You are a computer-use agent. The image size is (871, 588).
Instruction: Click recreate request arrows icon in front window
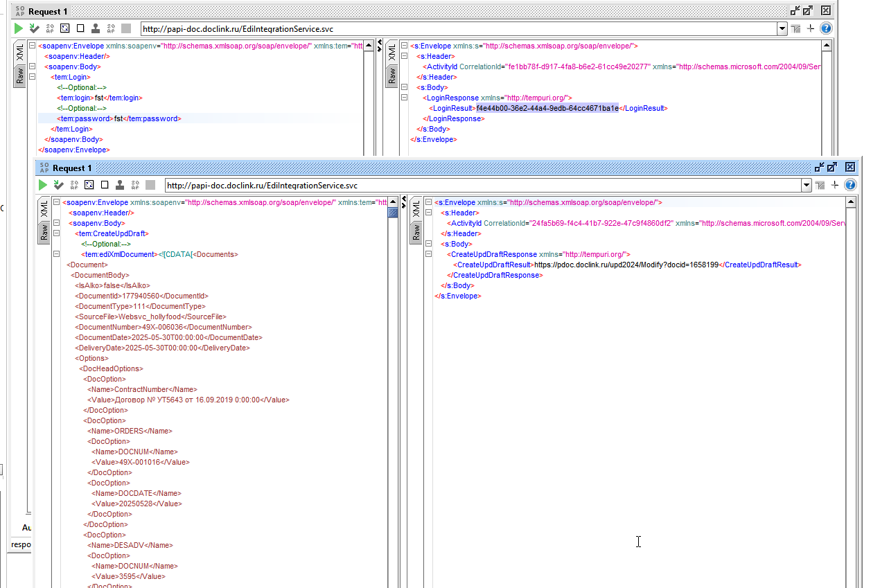[x=89, y=185]
